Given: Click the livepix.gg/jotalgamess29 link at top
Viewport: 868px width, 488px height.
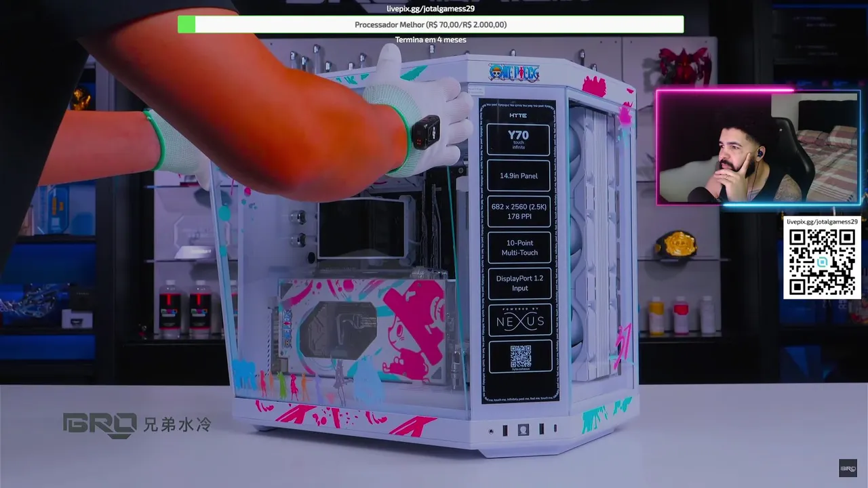Looking at the screenshot, I should pyautogui.click(x=431, y=9).
